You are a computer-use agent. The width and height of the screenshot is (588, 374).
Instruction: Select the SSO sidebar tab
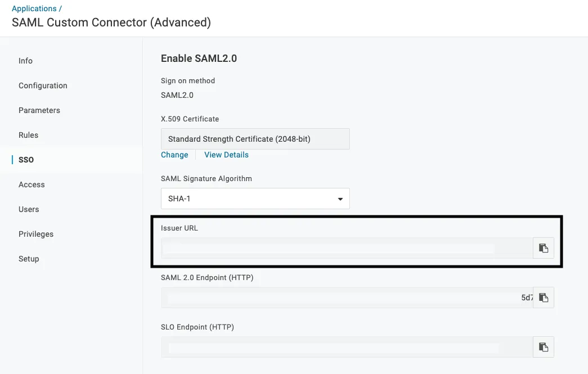(26, 160)
